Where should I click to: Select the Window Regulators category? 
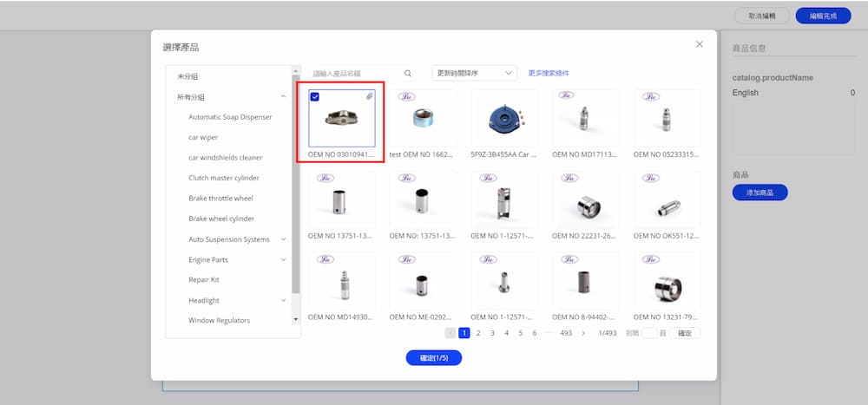click(220, 320)
